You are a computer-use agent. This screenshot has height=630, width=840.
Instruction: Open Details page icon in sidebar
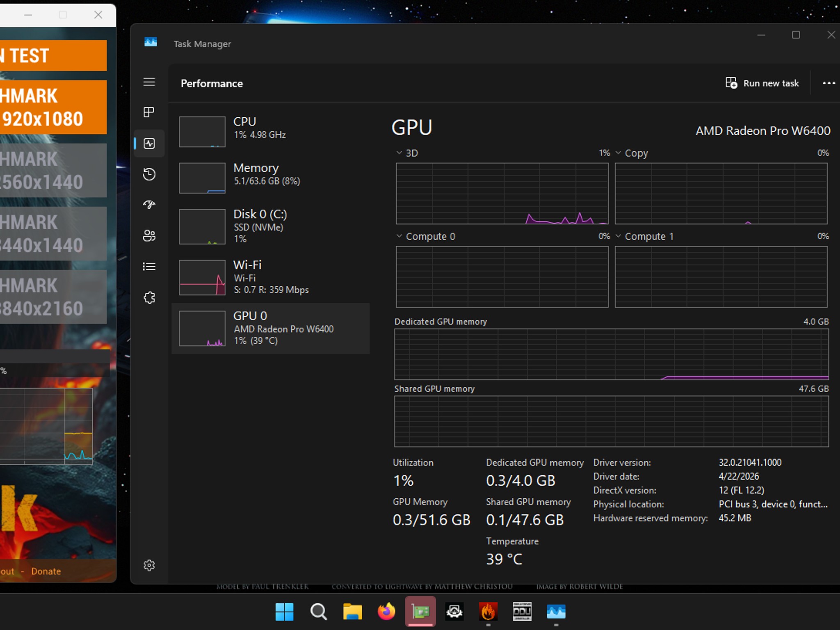pyautogui.click(x=149, y=267)
